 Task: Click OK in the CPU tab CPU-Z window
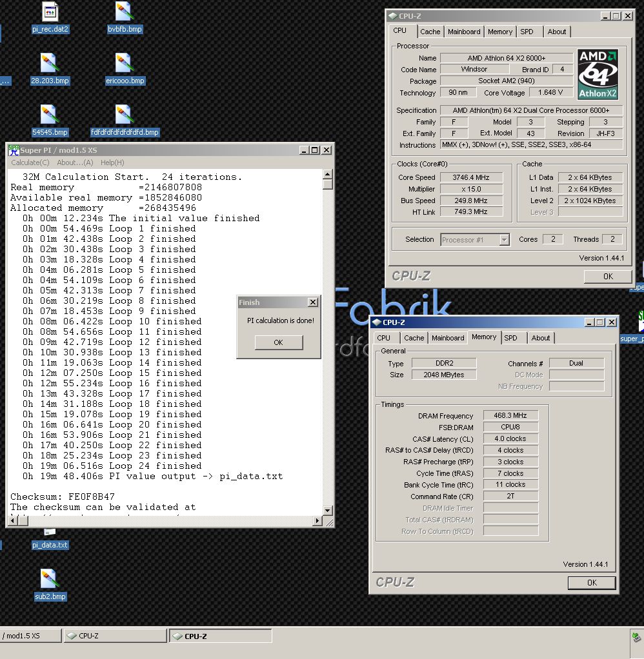[608, 276]
